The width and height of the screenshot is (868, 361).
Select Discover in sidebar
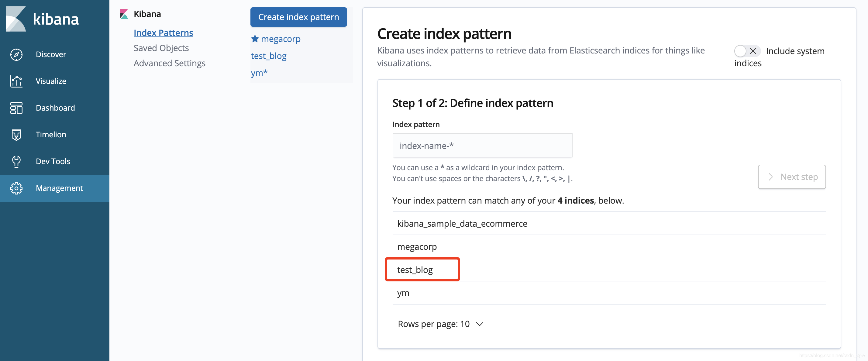pyautogui.click(x=55, y=55)
